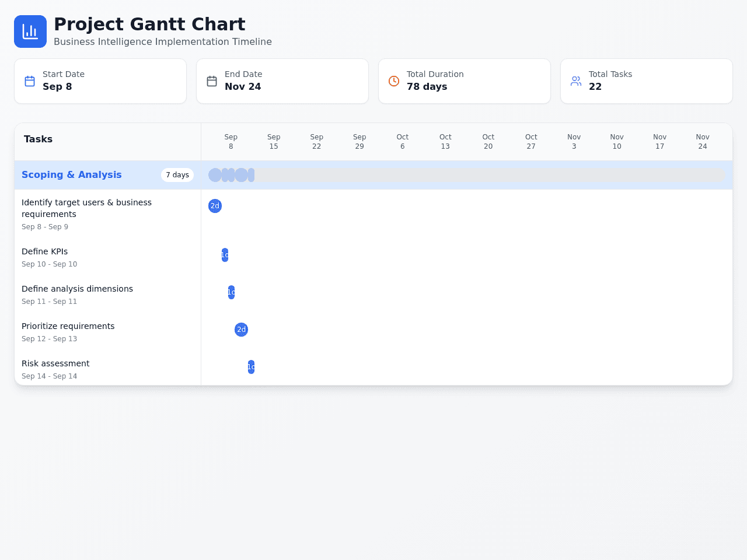747x560 pixels.
Task: Click the Tasks column header
Action: click(x=38, y=139)
